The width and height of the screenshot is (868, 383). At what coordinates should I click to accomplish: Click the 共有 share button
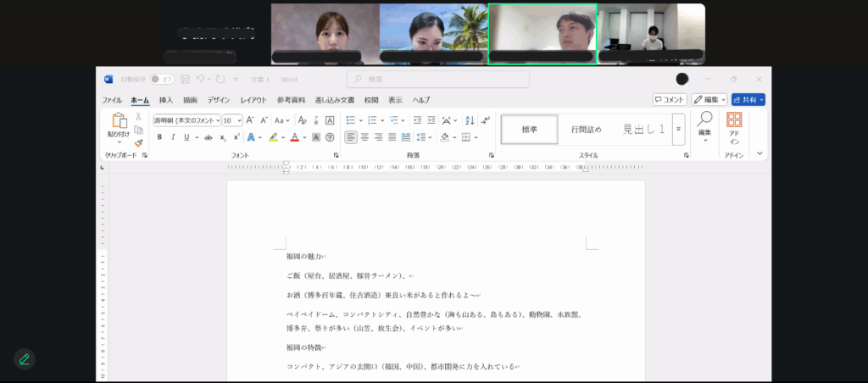[748, 100]
